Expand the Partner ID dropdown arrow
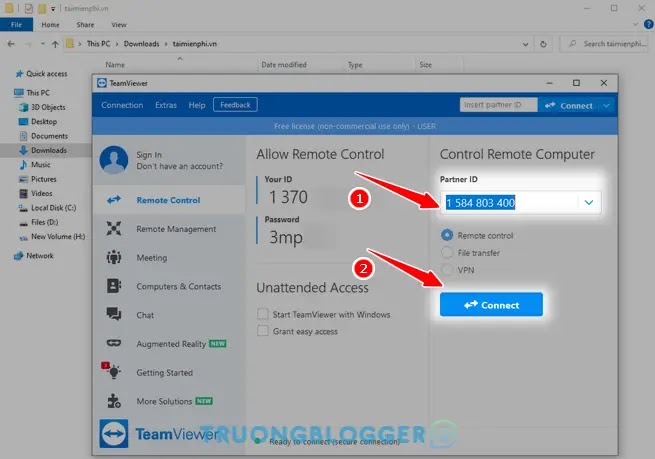The width and height of the screenshot is (655, 459). [589, 203]
